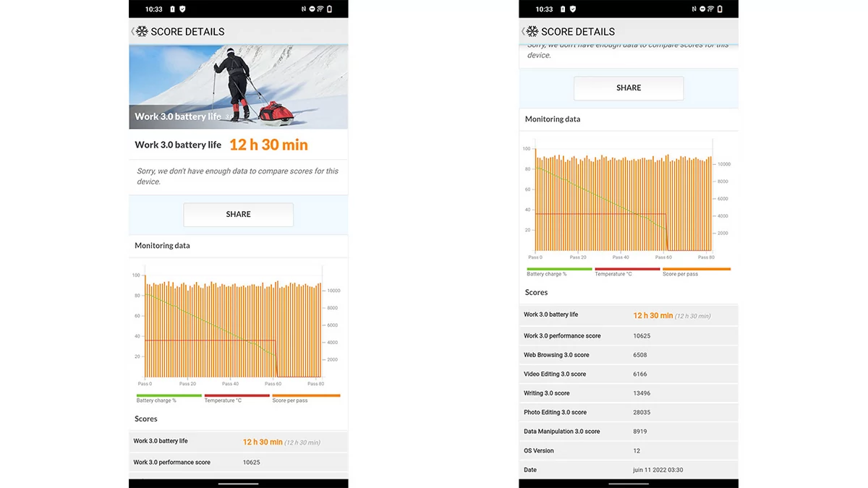Tap the 6166 Video Editing score value
Image resolution: width=868 pixels, height=488 pixels.
tap(640, 374)
